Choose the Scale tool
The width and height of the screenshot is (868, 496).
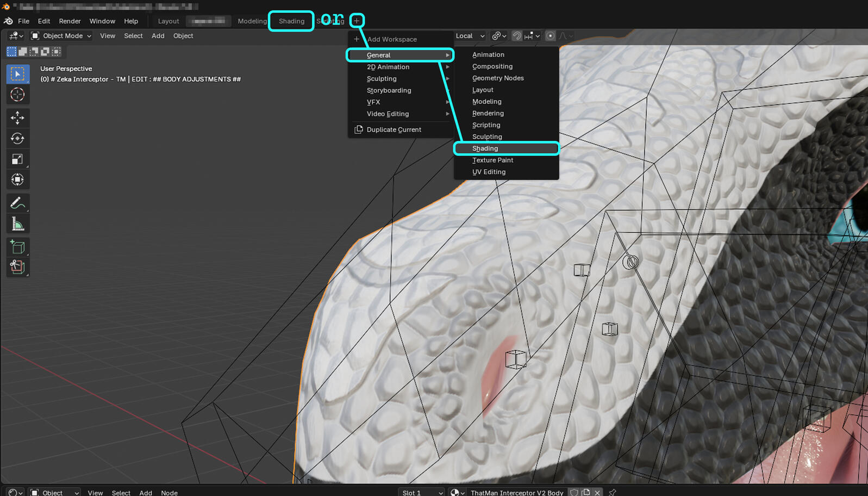point(17,159)
